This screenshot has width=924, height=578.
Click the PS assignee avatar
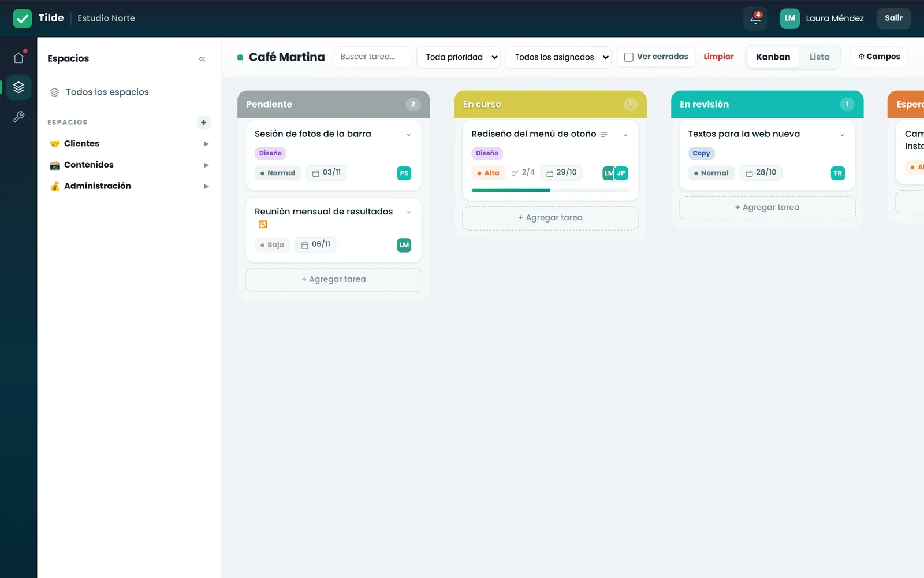tap(404, 173)
